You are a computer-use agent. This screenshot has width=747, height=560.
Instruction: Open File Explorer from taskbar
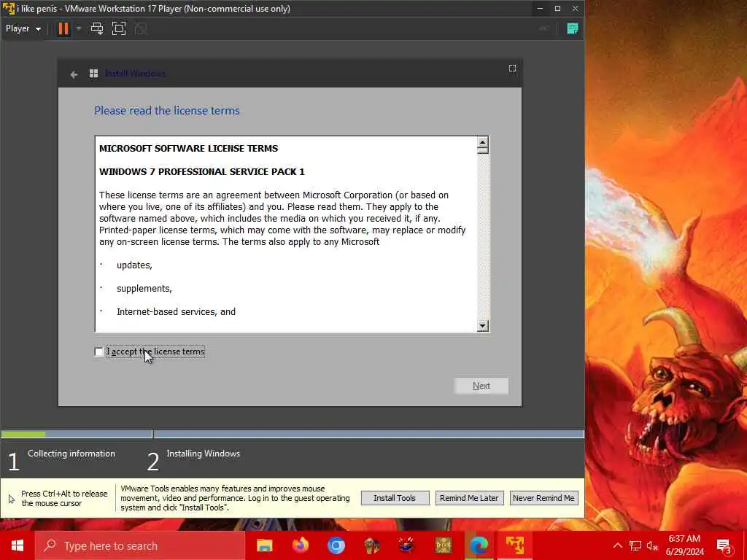[264, 545]
